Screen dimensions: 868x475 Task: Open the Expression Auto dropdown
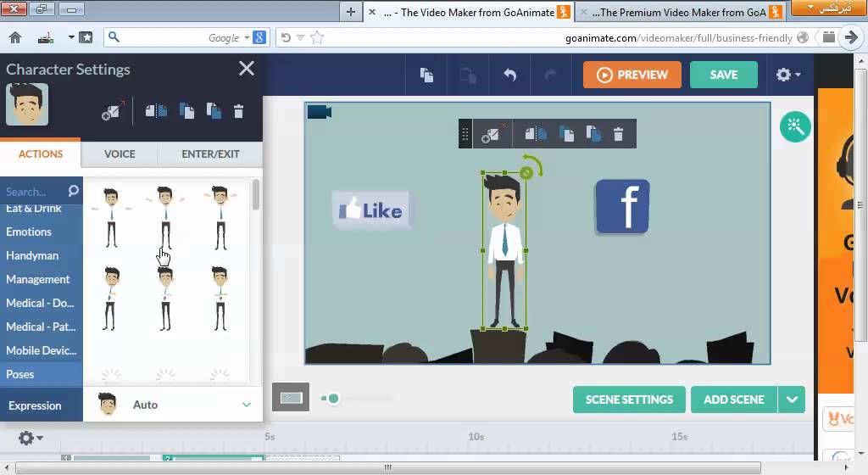(173, 405)
